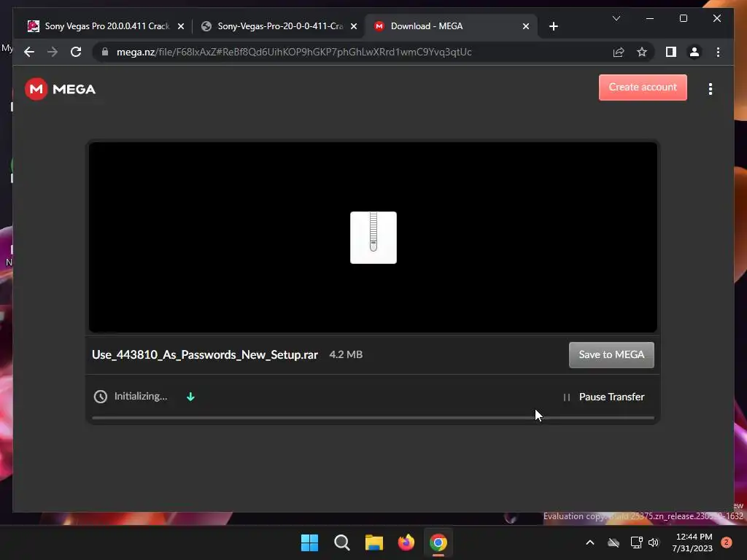Expand the tab search dropdown

pyautogui.click(x=616, y=18)
